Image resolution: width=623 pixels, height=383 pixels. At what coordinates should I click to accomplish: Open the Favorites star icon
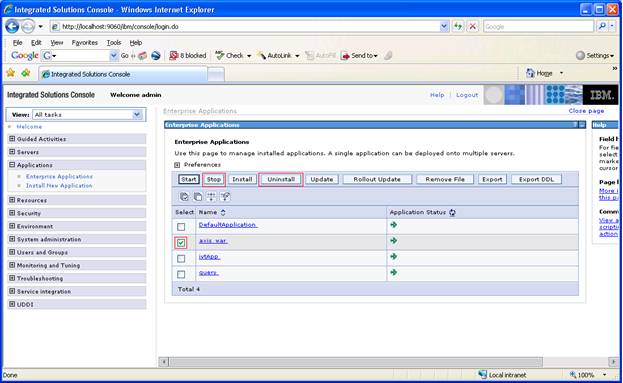coord(11,73)
